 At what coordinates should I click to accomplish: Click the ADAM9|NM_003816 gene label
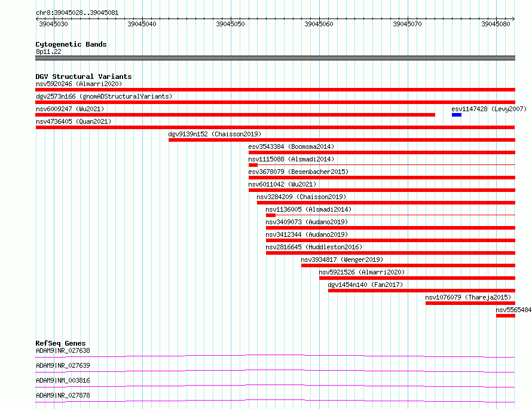(63, 380)
